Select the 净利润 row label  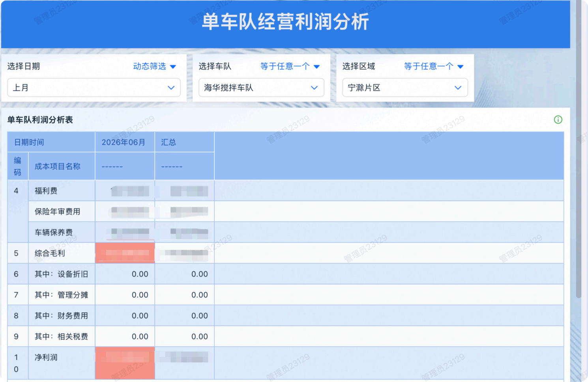[46, 358]
